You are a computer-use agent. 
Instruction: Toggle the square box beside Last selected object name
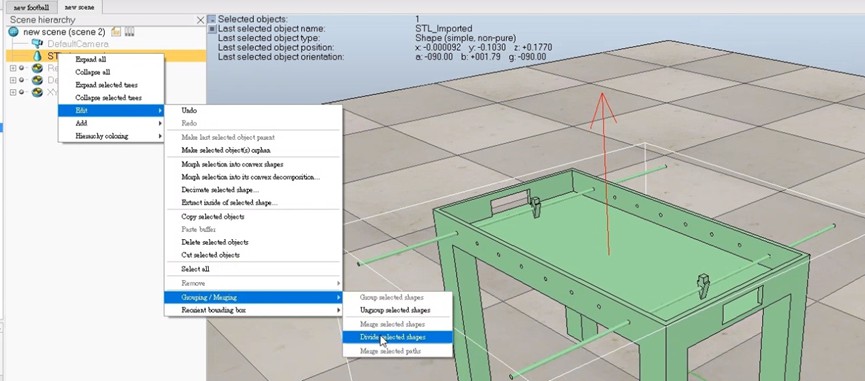tap(212, 29)
